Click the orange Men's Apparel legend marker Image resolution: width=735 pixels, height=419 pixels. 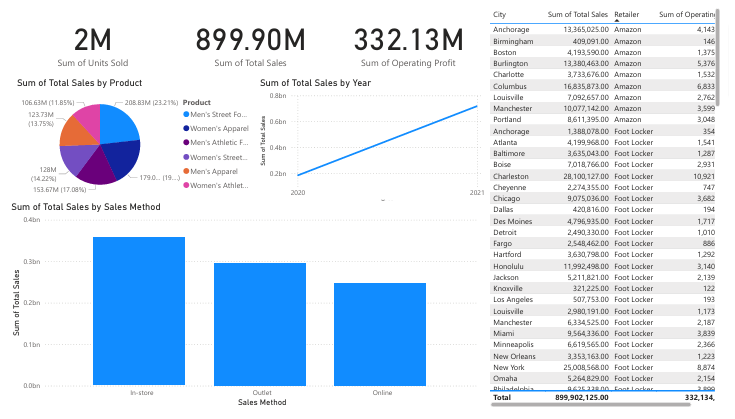pos(188,171)
